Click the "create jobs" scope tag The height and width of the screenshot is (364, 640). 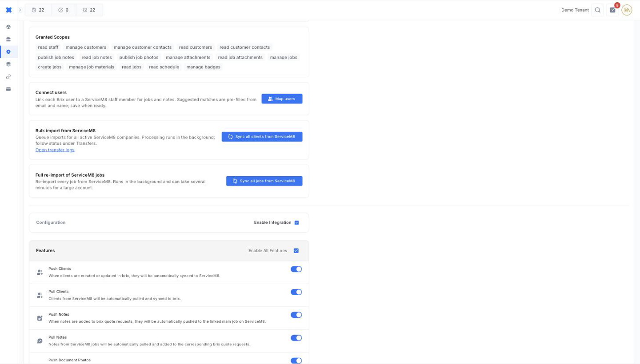[50, 67]
